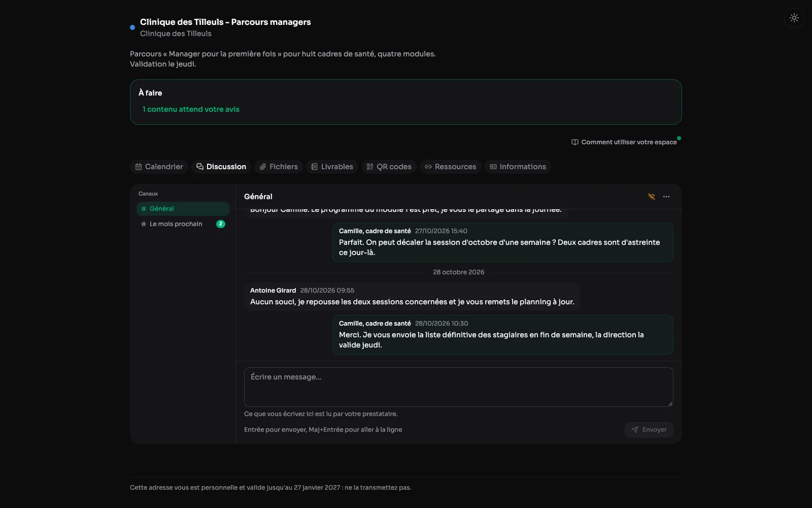Click the Général conversation header title
This screenshot has width=812, height=508.
(258, 197)
